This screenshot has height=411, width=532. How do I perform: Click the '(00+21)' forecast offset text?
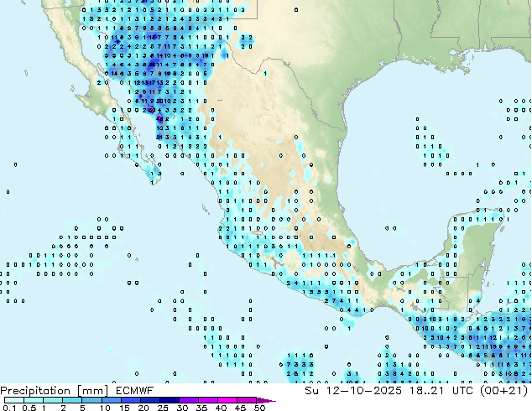pyautogui.click(x=504, y=391)
